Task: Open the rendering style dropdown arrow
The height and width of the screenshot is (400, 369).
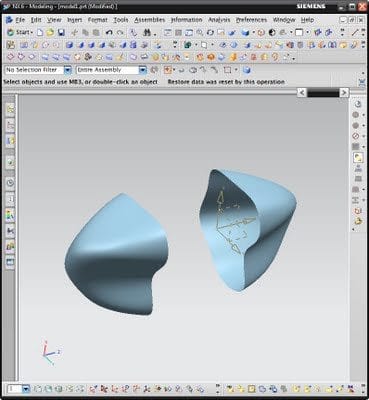Action: pos(253,32)
